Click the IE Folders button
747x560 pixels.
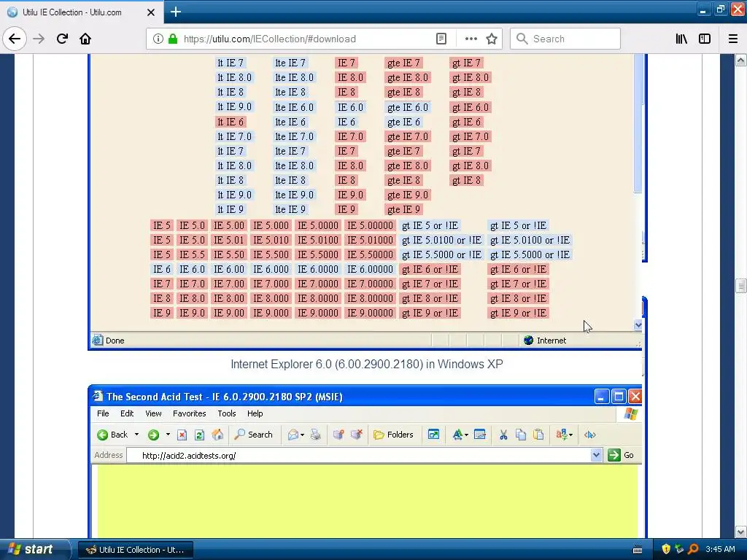click(x=393, y=435)
